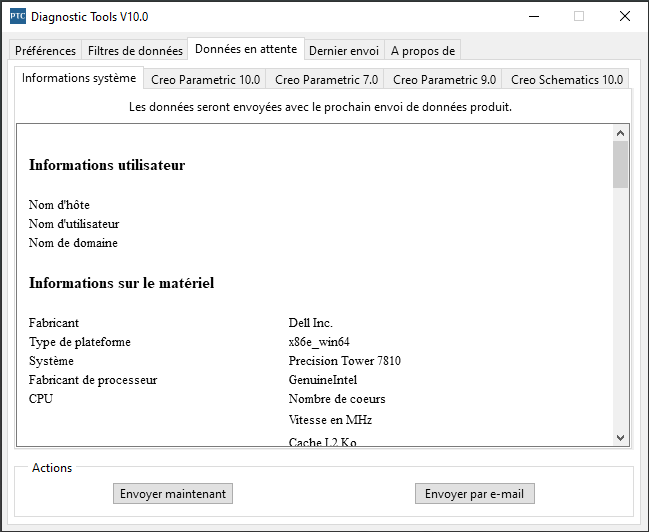
Task: Click the 'Système' label
Action: point(51,361)
